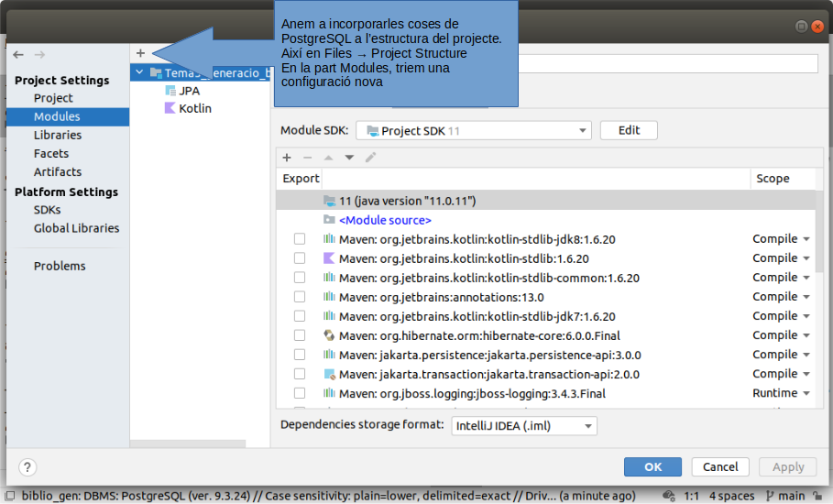This screenshot has width=833, height=504.
Task: Click the Scope column header
Action: coord(773,179)
